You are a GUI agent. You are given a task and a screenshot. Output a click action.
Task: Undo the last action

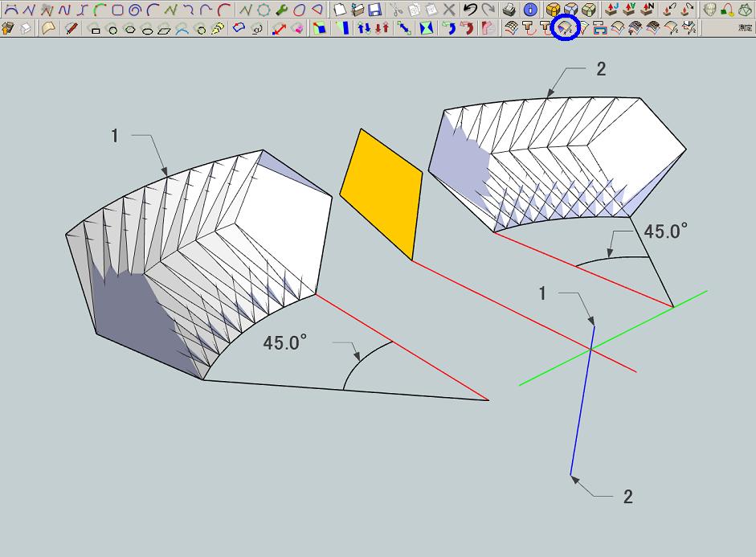(470, 9)
